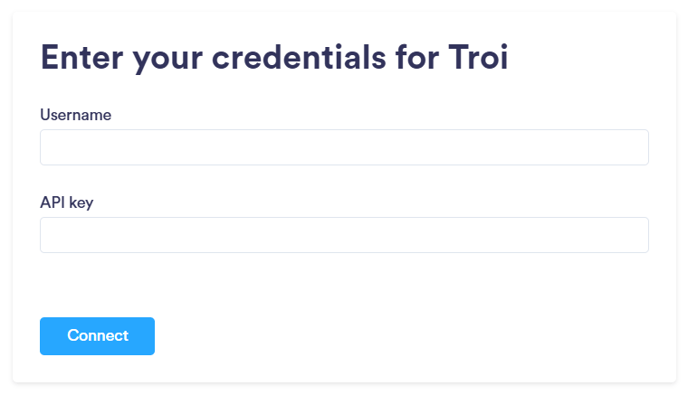
Task: Click the word 'credentials' in the title
Action: tap(299, 57)
